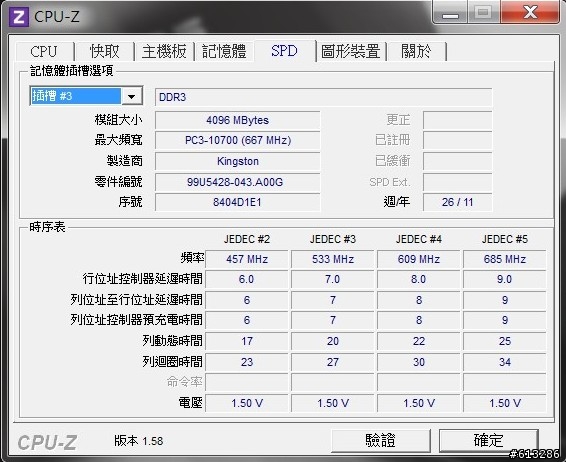The image size is (566, 462).
Task: Click the 列動態時間 value 17
Action: (247, 341)
